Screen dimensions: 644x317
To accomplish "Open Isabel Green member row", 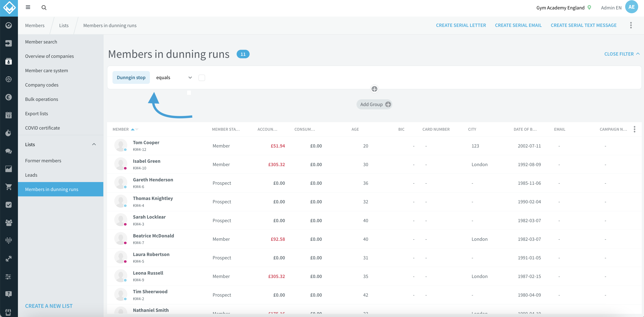I will 374,164.
